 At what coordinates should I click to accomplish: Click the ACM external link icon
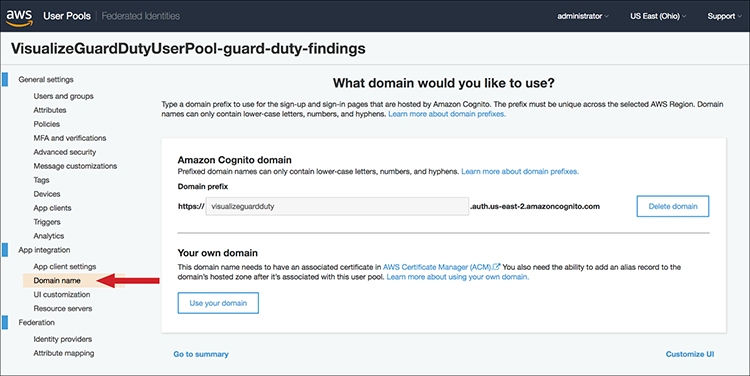(496, 266)
